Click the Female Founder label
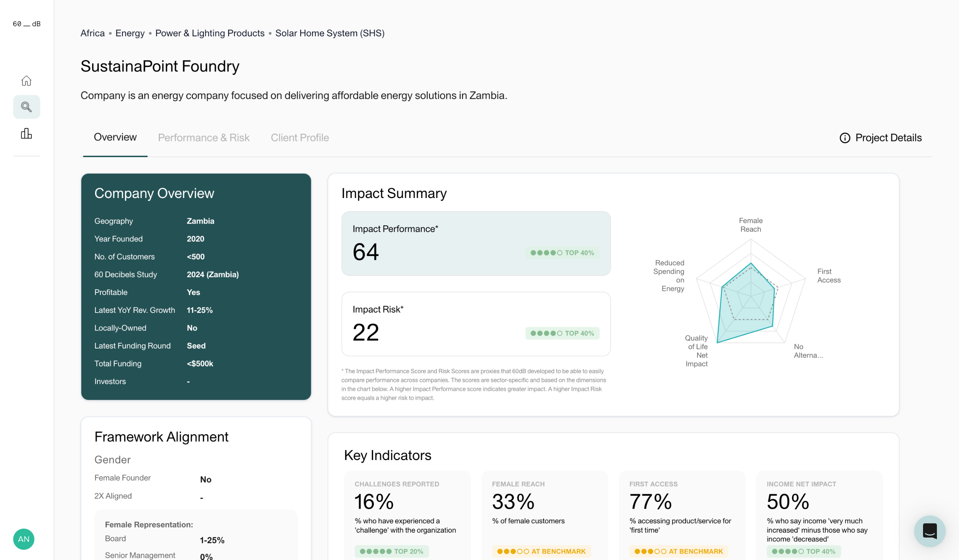The height and width of the screenshot is (560, 959). click(122, 478)
